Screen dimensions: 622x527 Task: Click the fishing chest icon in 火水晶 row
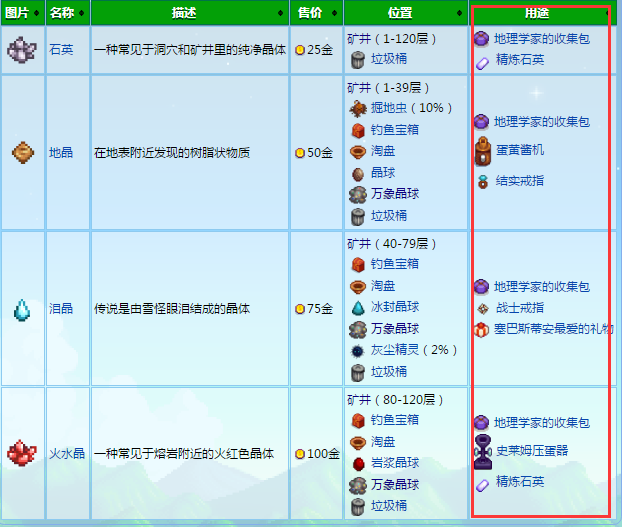click(358, 421)
